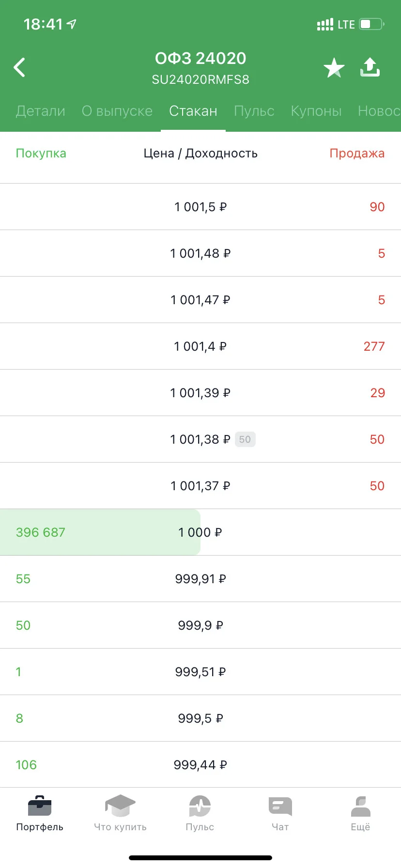Image resolution: width=401 pixels, height=868 pixels.
Task: Switch to the О выпуске tab
Action: point(117,111)
